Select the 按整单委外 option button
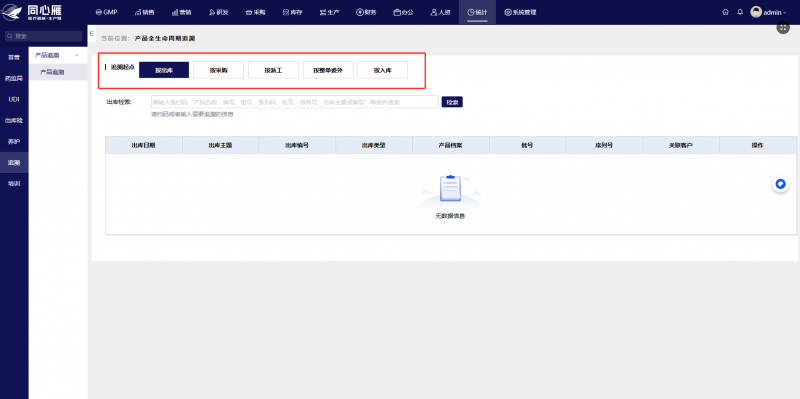The width and height of the screenshot is (800, 399). [328, 70]
